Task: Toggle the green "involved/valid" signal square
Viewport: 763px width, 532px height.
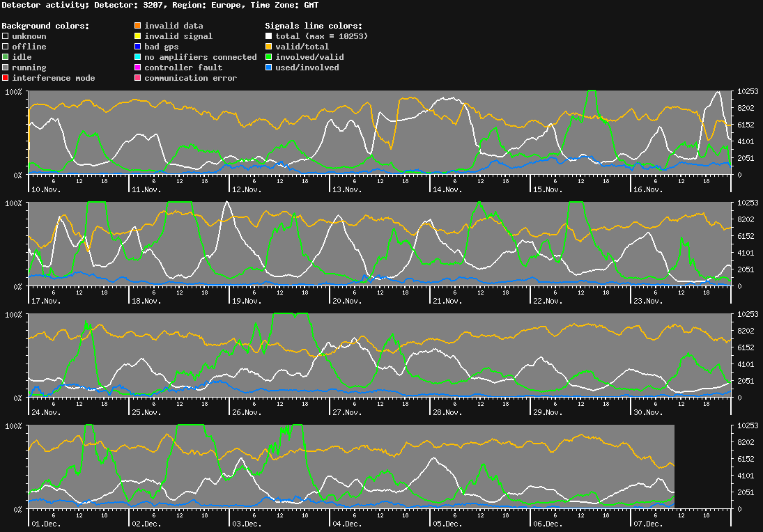Action: pyautogui.click(x=269, y=56)
